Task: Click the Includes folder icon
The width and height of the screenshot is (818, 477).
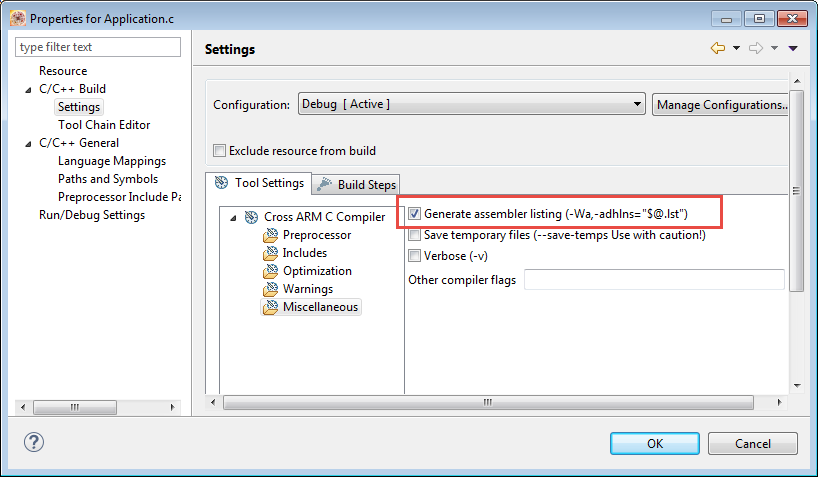Action: click(270, 253)
